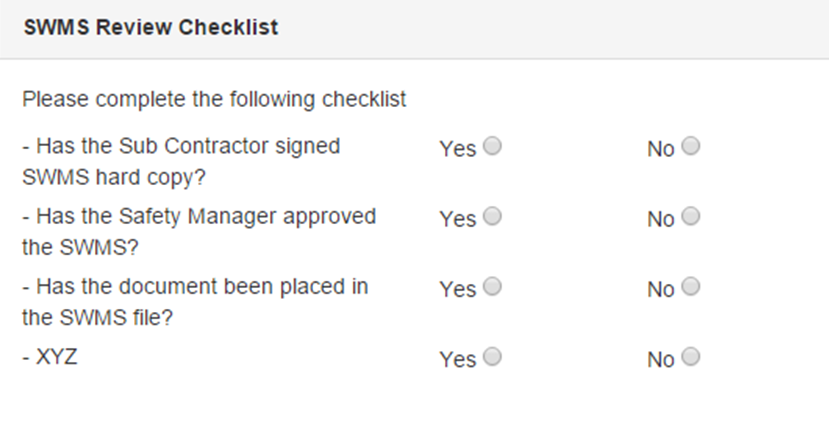The height and width of the screenshot is (440, 829).
Task: Mark Yes radio for document placed in file
Action: [492, 286]
